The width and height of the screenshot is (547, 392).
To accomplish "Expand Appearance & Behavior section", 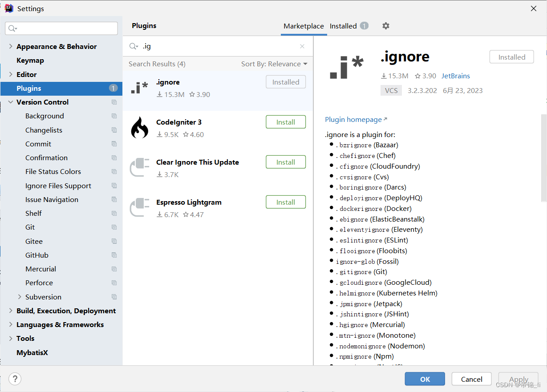I will (11, 46).
